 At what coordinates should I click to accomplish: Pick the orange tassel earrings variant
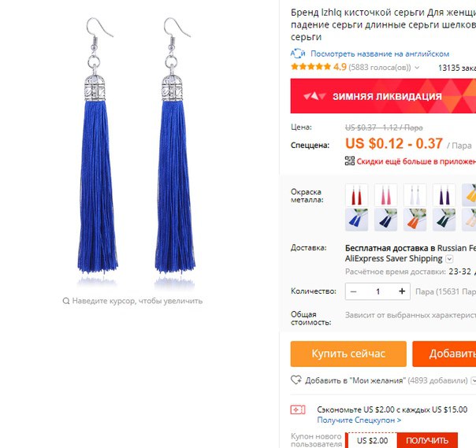[415, 220]
